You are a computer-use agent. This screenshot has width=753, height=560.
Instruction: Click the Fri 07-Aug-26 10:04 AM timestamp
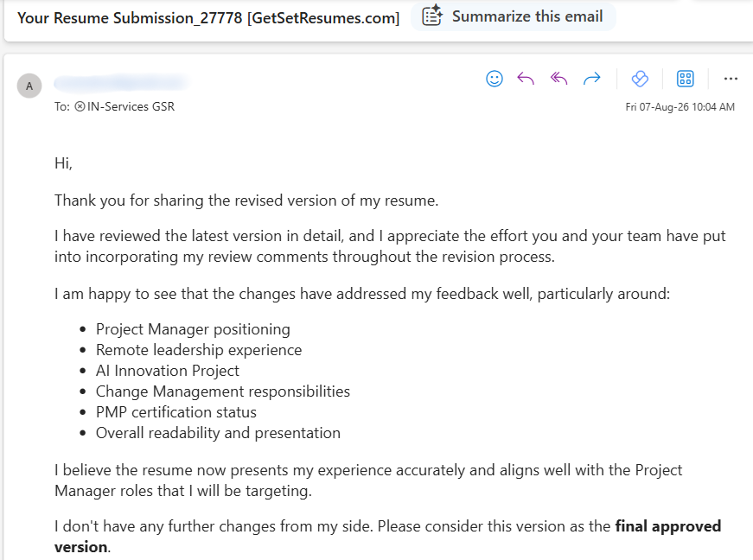[680, 107]
